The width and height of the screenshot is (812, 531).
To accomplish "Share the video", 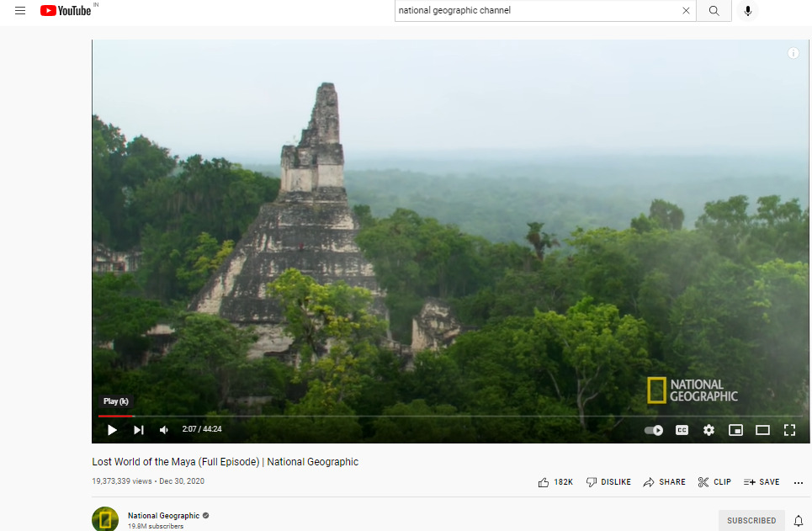I will click(x=665, y=482).
